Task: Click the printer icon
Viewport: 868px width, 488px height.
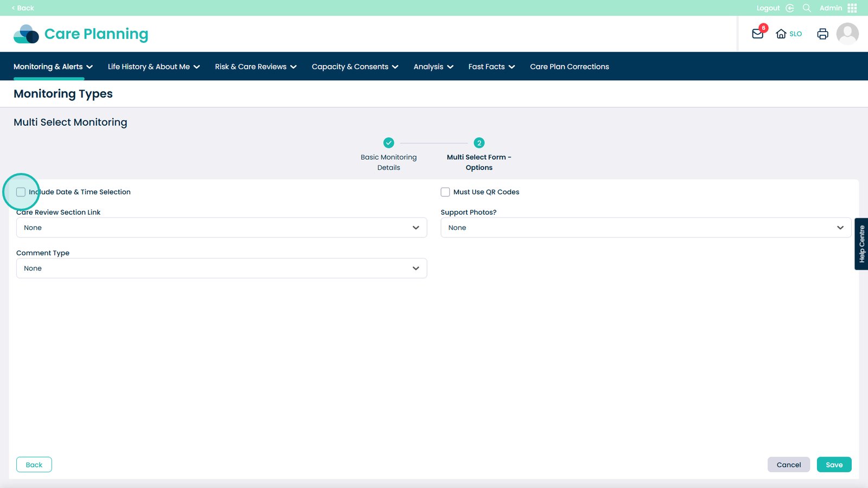Action: pyautogui.click(x=822, y=34)
